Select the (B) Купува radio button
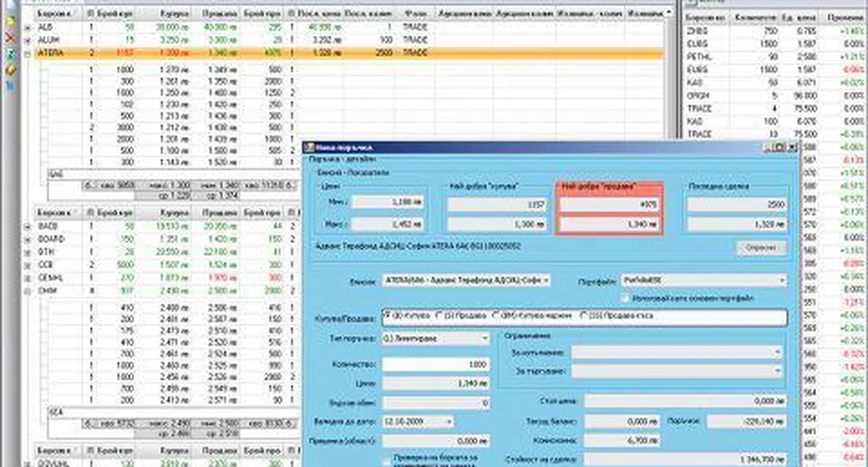This screenshot has height=467, width=868. 388,315
